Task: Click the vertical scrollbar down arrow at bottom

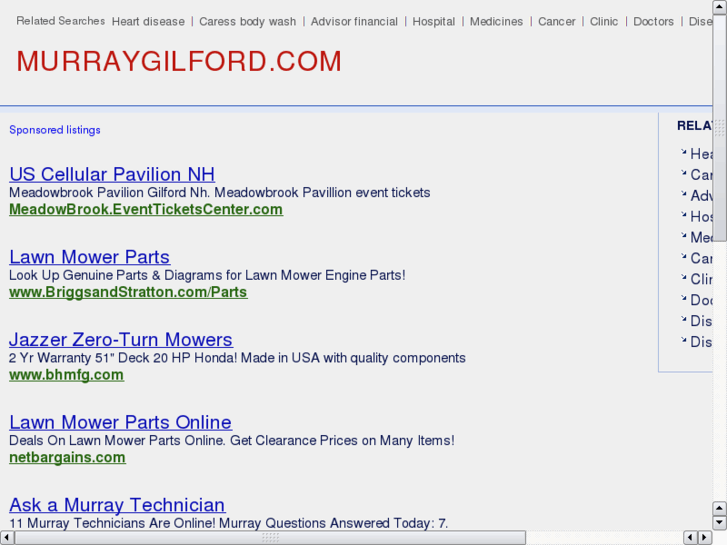Action: [720, 523]
